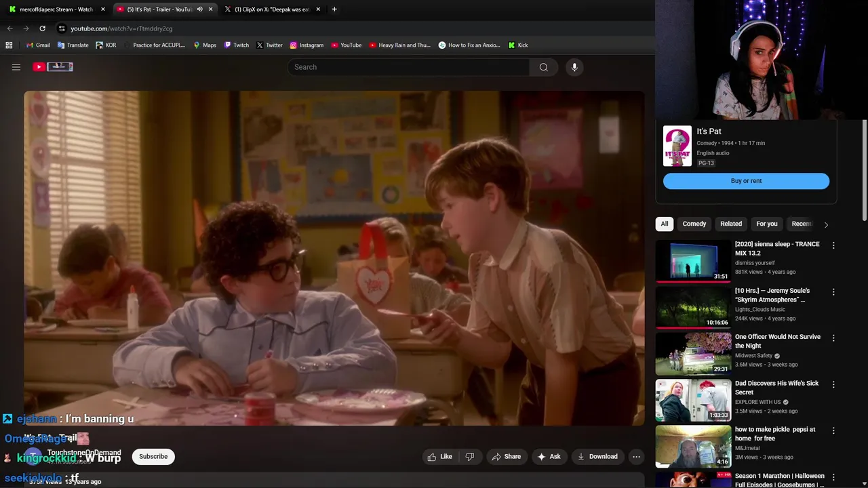Select the partially shown Recently filter chip

click(x=802, y=224)
